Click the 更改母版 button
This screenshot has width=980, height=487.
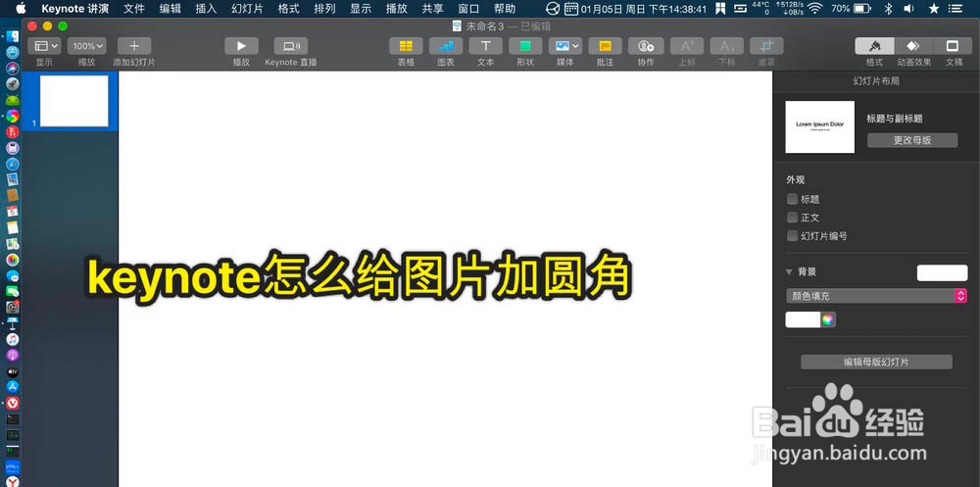click(x=911, y=141)
